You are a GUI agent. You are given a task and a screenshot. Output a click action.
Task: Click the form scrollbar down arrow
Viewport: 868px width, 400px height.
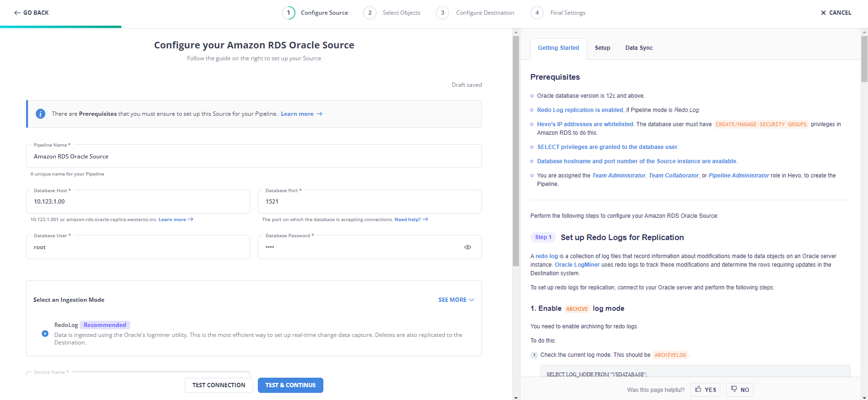(x=516, y=397)
